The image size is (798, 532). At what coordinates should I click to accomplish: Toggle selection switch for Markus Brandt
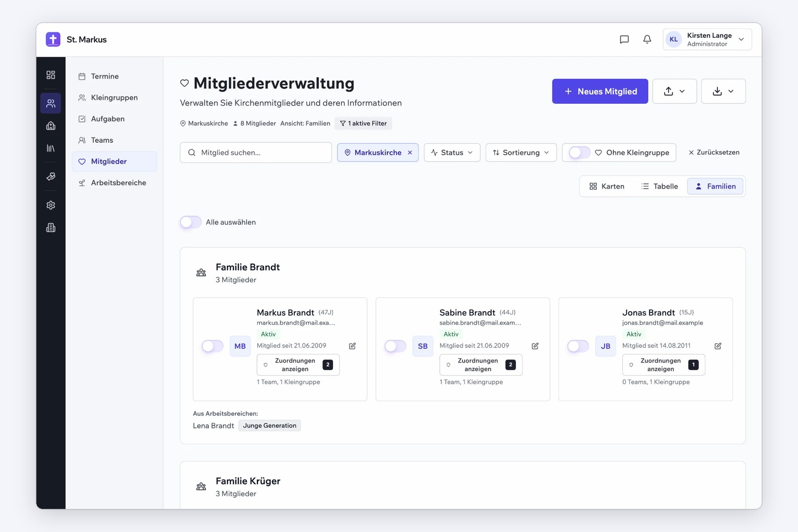click(x=213, y=346)
